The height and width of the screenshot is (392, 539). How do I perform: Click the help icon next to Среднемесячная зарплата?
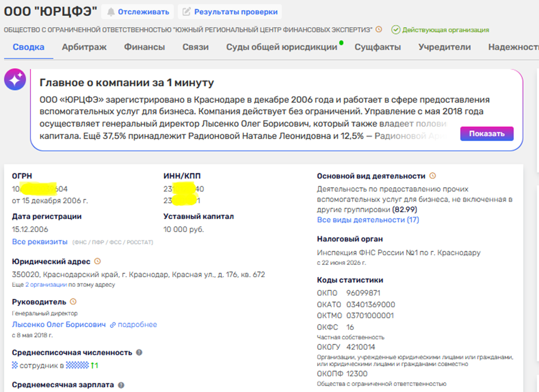click(x=121, y=385)
